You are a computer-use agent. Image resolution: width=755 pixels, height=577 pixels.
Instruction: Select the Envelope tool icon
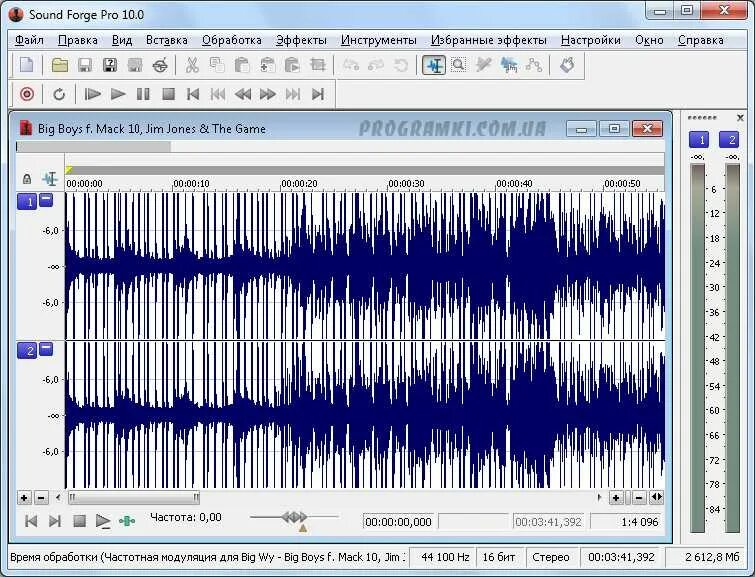click(534, 65)
